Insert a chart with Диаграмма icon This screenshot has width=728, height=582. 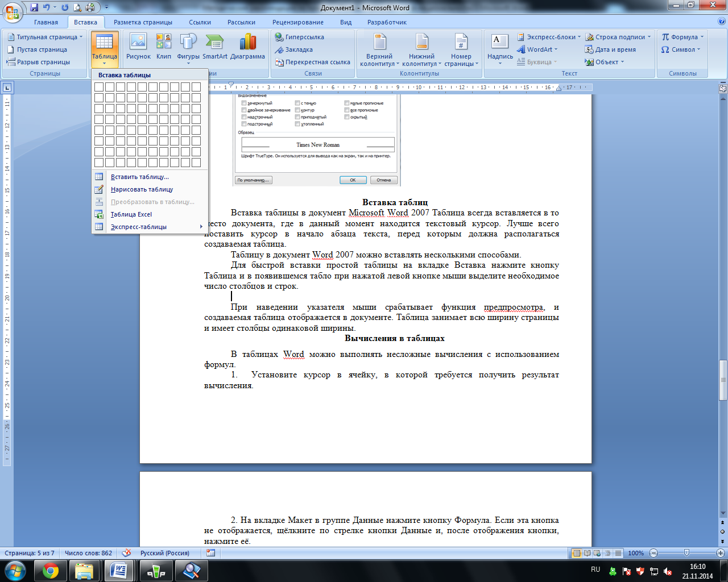247,47
